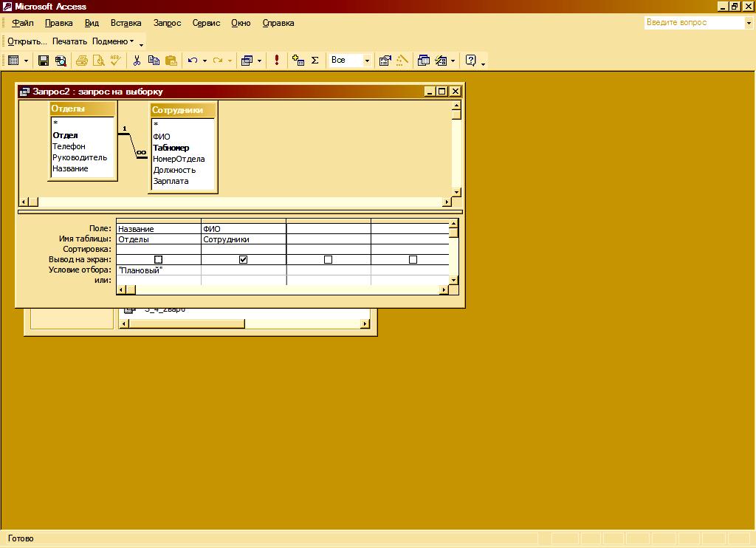
Task: Click the Properties icon
Action: (385, 61)
